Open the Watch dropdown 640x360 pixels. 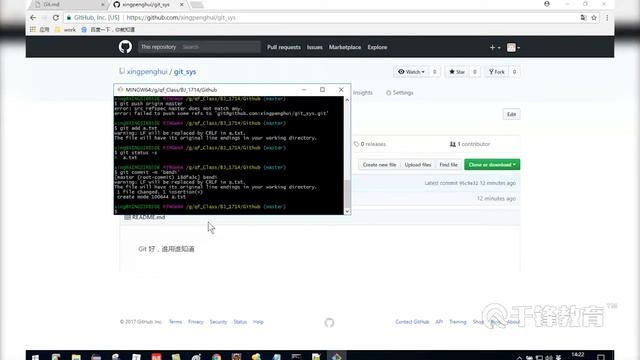pyautogui.click(x=411, y=71)
